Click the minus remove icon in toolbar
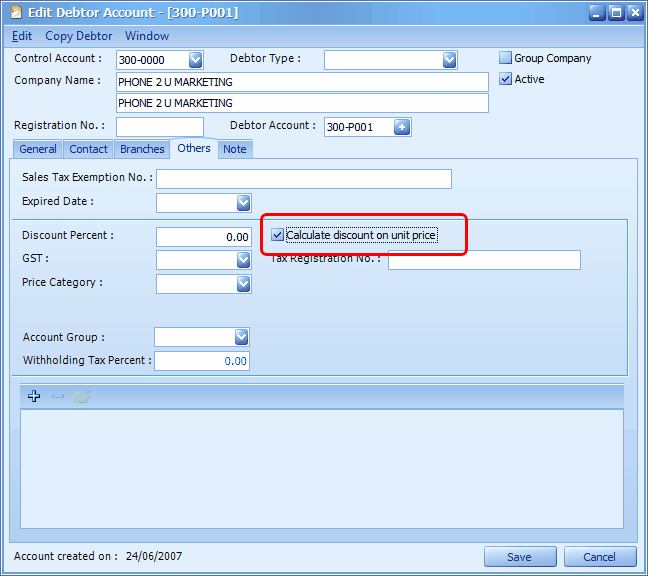Viewport: 648px width, 576px height. (58, 396)
